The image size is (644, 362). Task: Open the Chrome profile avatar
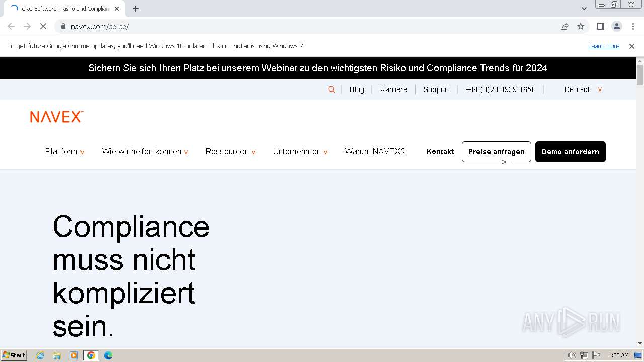[616, 26]
